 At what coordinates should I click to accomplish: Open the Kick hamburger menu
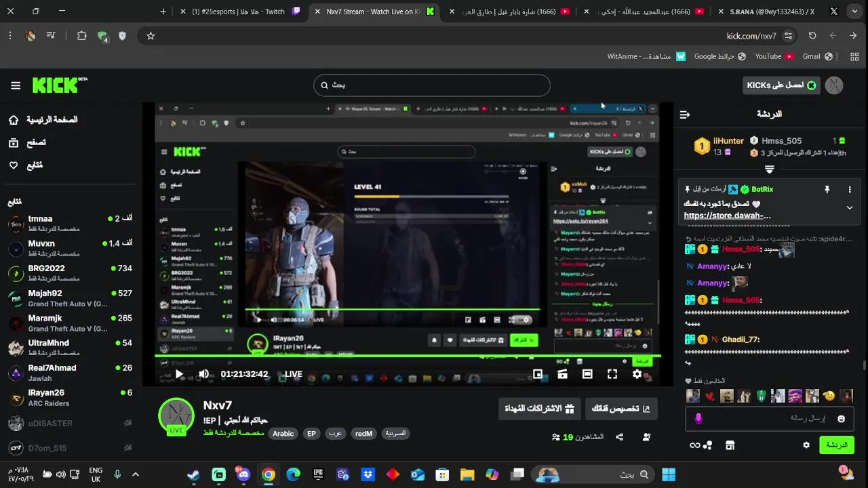[16, 85]
